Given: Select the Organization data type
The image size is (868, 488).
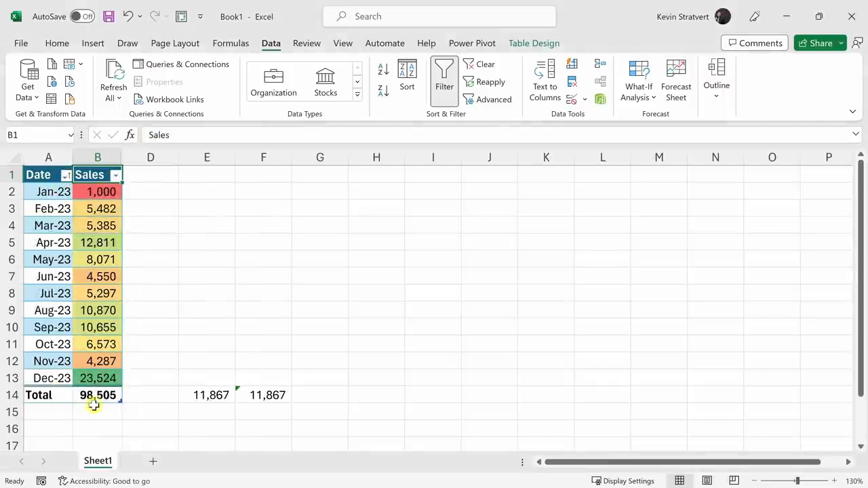Looking at the screenshot, I should click(273, 82).
